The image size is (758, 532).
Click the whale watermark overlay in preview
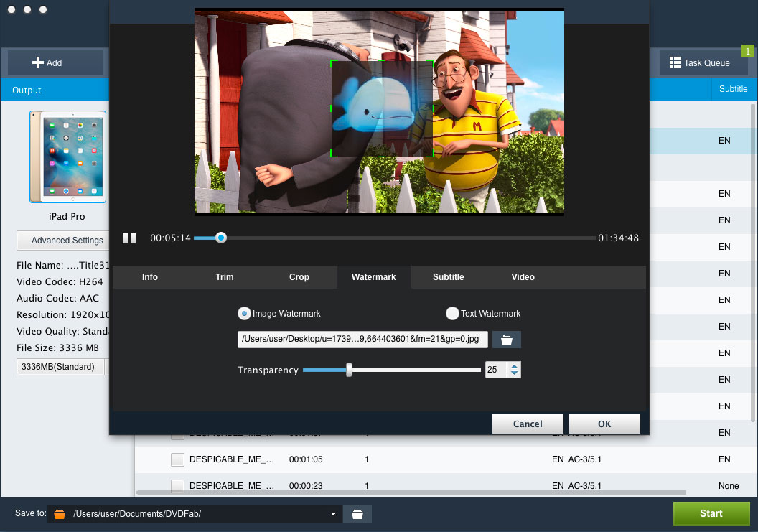[x=381, y=109]
